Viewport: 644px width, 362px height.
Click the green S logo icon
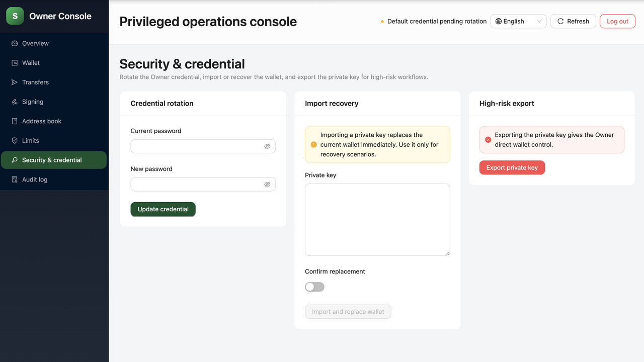click(15, 16)
